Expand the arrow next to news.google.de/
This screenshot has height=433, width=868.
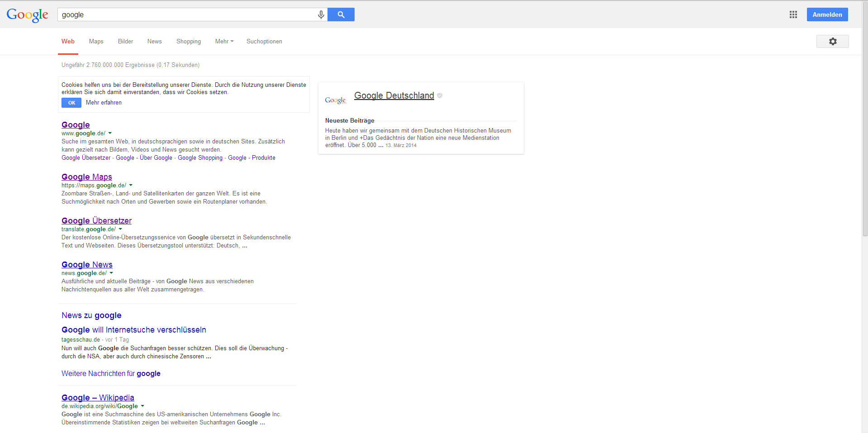tap(111, 273)
